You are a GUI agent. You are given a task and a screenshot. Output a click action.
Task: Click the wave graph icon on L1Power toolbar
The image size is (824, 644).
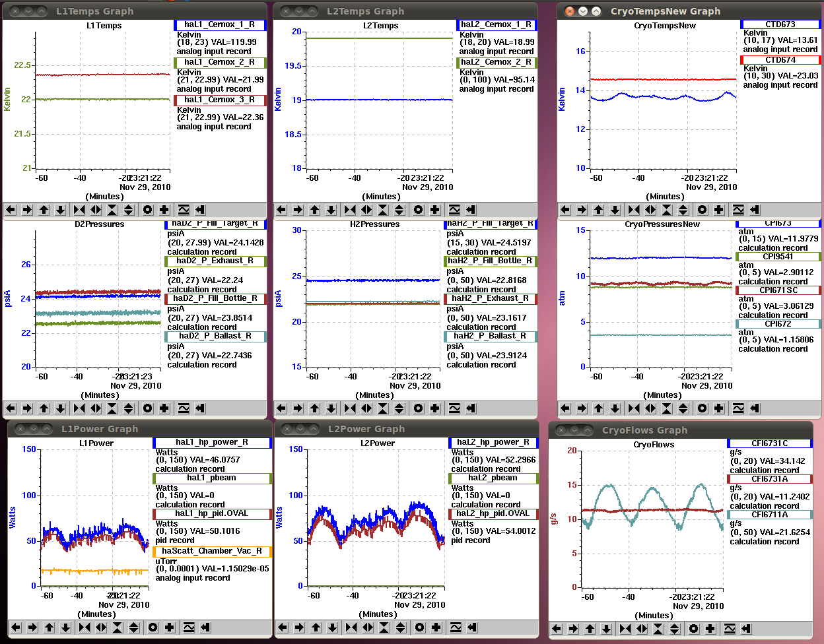(x=189, y=627)
